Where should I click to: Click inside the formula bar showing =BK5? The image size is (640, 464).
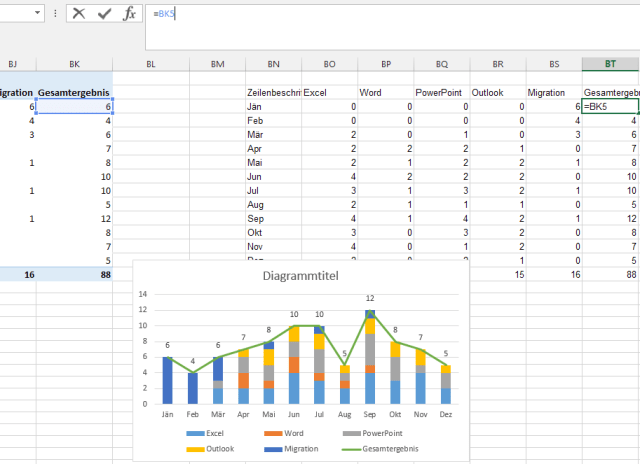(x=392, y=27)
